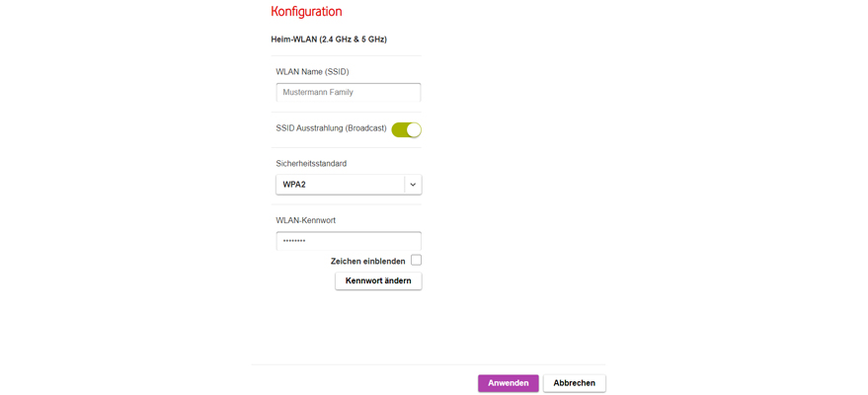Toggle SSID Ausstrahlung (Broadcast) switch

[406, 129]
